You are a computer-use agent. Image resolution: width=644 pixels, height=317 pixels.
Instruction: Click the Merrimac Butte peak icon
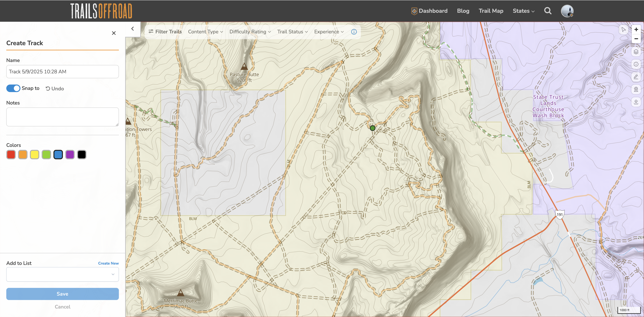point(180,293)
